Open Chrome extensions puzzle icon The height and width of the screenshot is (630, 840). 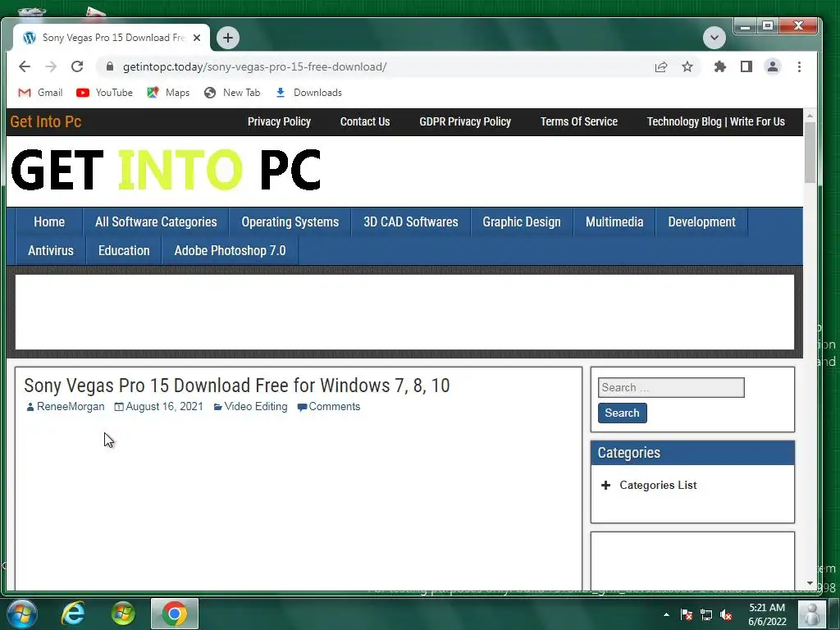tap(720, 66)
